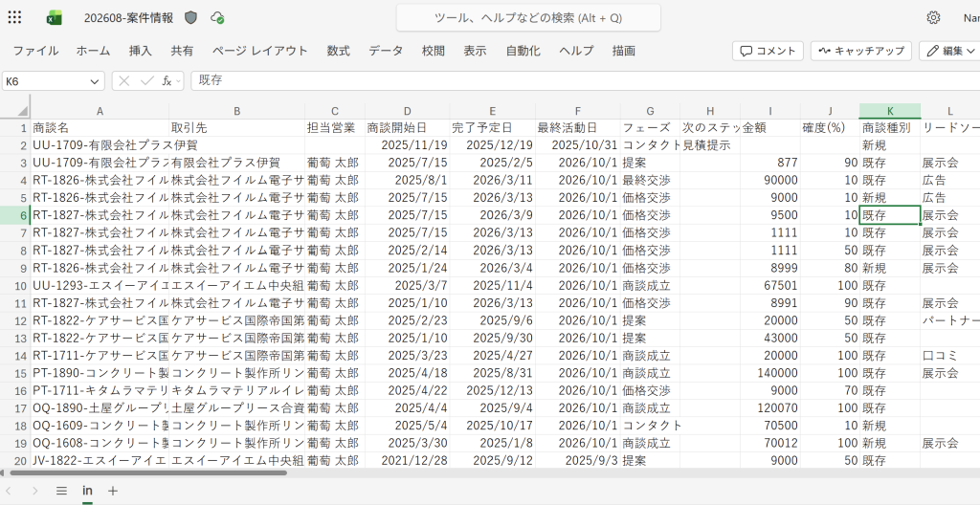This screenshot has width=980, height=505.
Task: Click the コメント button
Action: (x=768, y=52)
